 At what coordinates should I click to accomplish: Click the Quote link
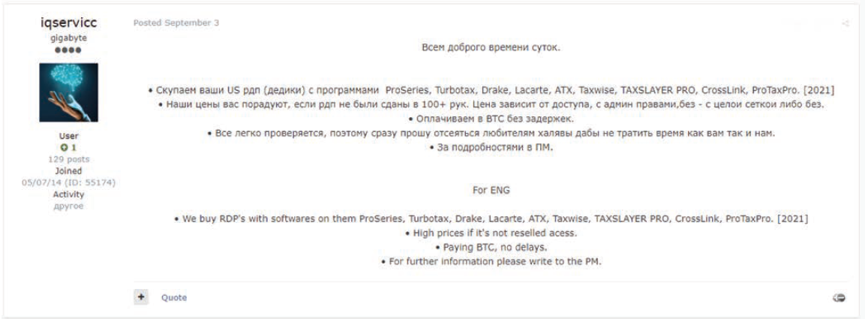(174, 297)
